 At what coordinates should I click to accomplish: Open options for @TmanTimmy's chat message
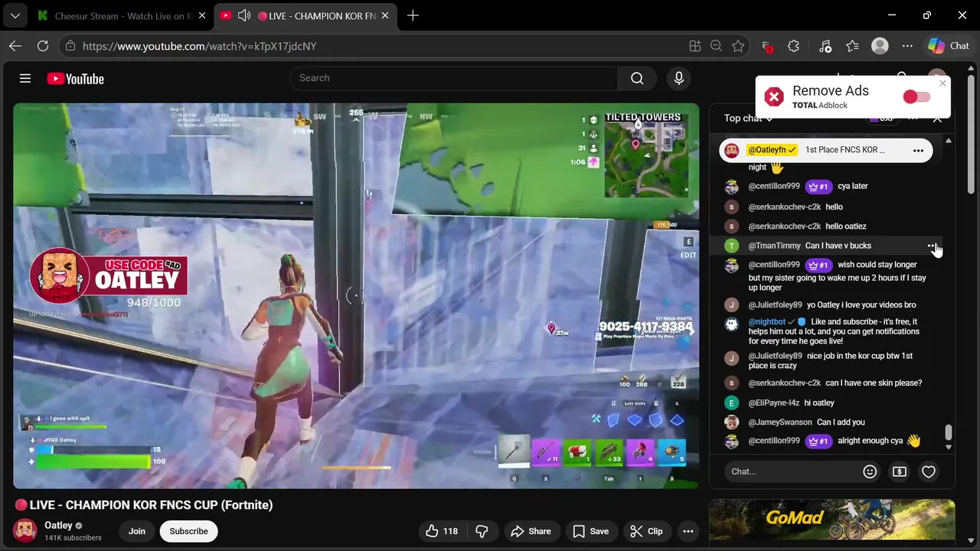932,246
